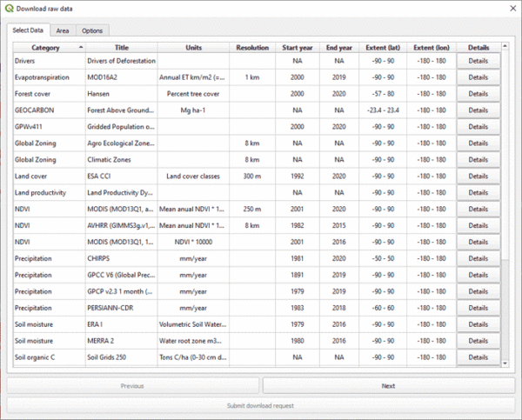
Task: Switch to the Select Data tab
Action: (x=28, y=30)
